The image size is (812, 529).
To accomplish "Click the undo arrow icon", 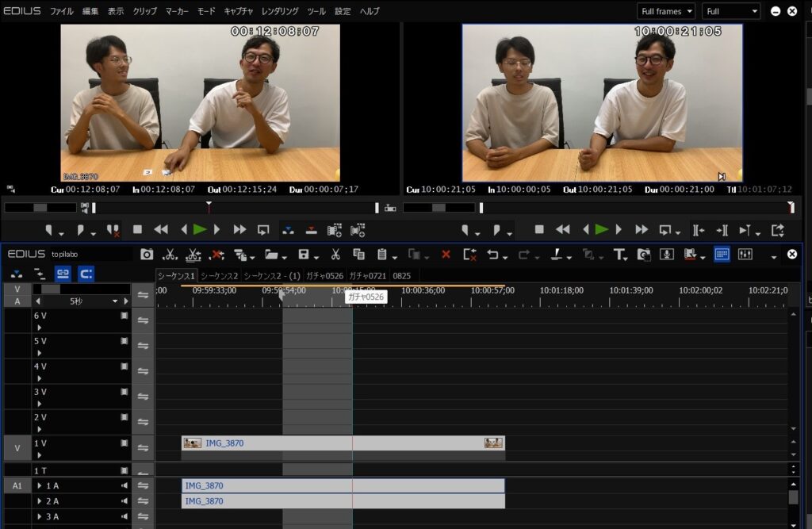I will click(x=492, y=255).
